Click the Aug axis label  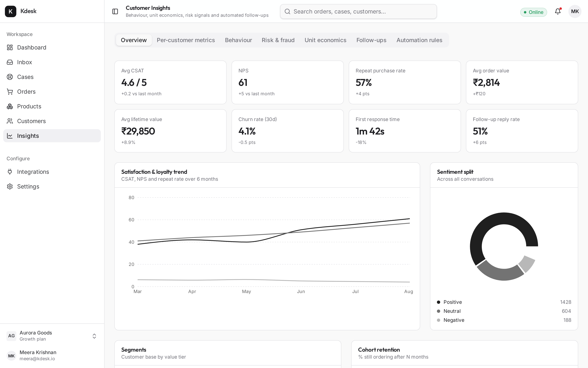408,292
